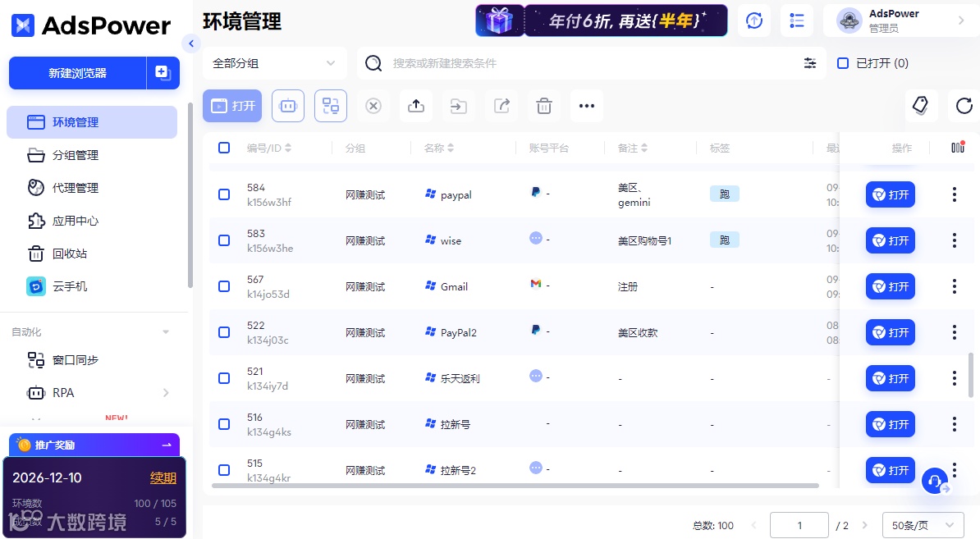Open more options for row 567
This screenshot has height=539, width=980.
pyautogui.click(x=955, y=286)
